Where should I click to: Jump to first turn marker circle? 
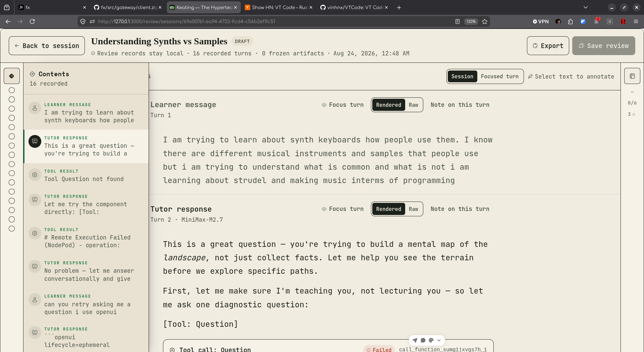[x=12, y=90]
